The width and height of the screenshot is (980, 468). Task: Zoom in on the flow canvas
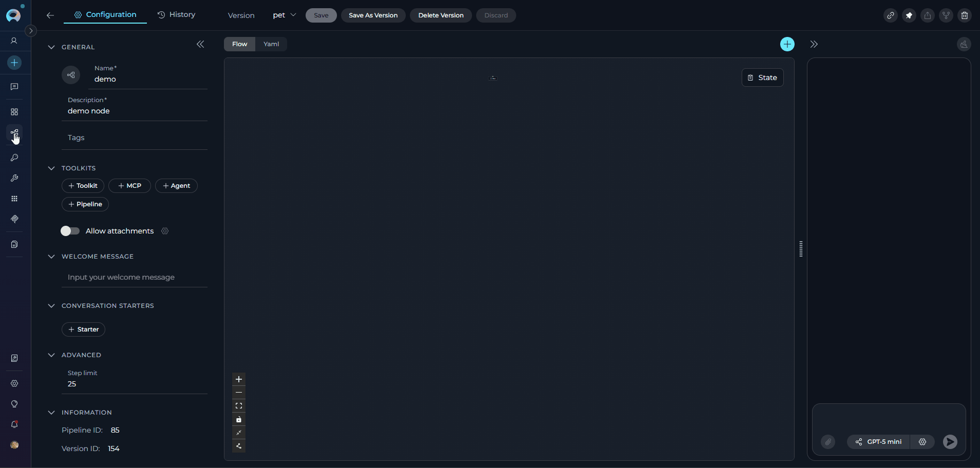click(x=239, y=379)
